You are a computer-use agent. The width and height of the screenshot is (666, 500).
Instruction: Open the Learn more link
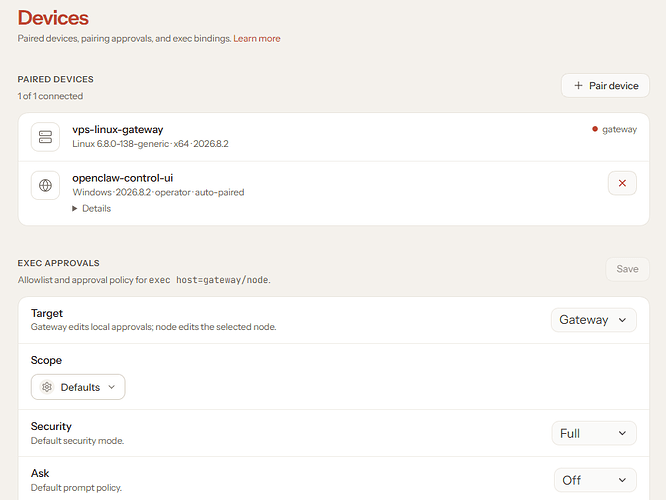coord(257,38)
